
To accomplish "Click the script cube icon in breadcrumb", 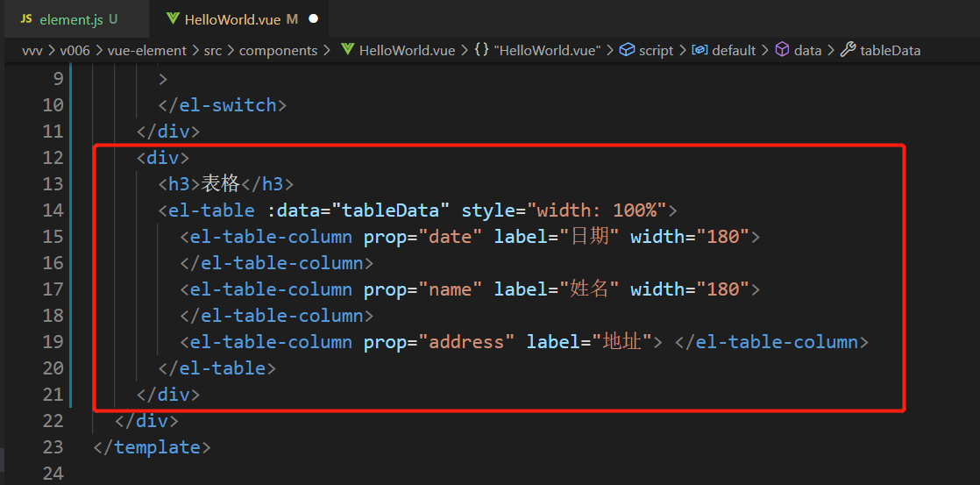I will coord(627,51).
